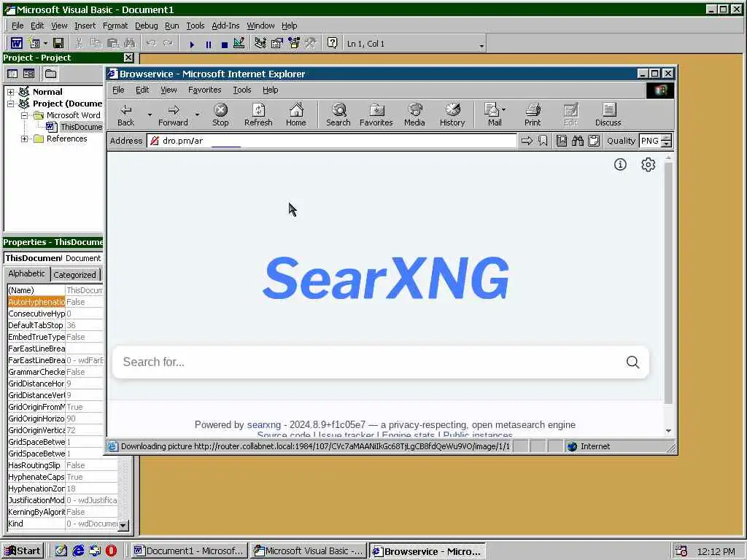Image resolution: width=747 pixels, height=560 pixels.
Task: Click the Go arrow next to address bar
Action: [x=527, y=141]
